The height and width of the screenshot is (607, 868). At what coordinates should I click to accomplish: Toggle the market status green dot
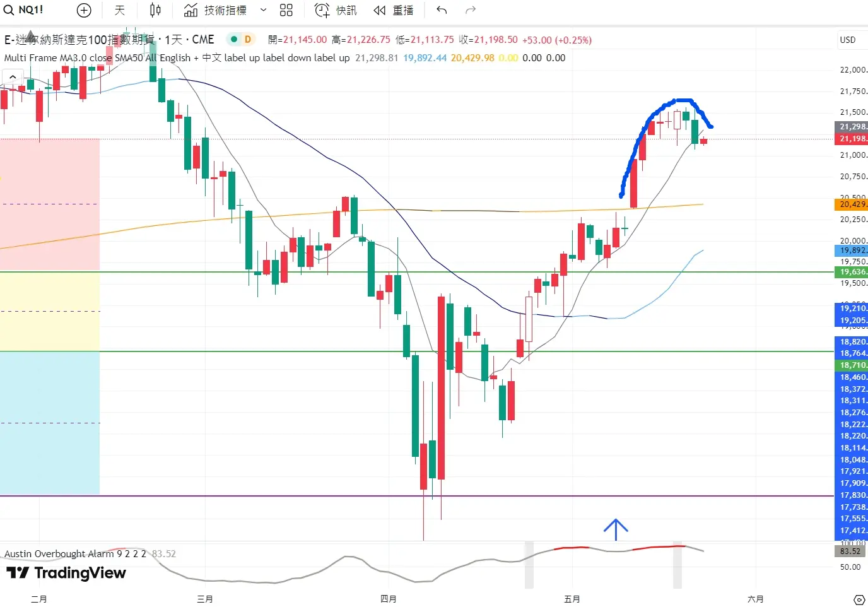pos(234,39)
